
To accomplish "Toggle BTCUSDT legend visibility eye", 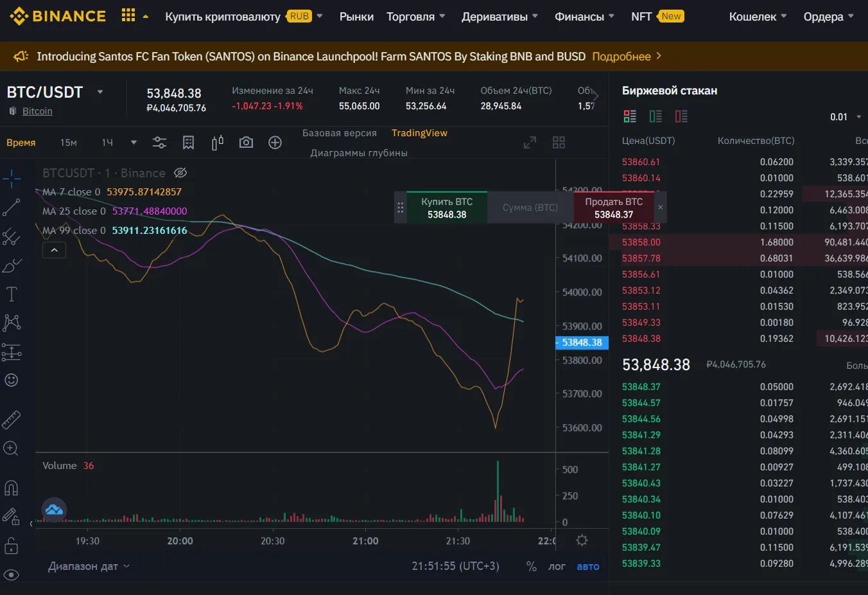I will pos(180,173).
